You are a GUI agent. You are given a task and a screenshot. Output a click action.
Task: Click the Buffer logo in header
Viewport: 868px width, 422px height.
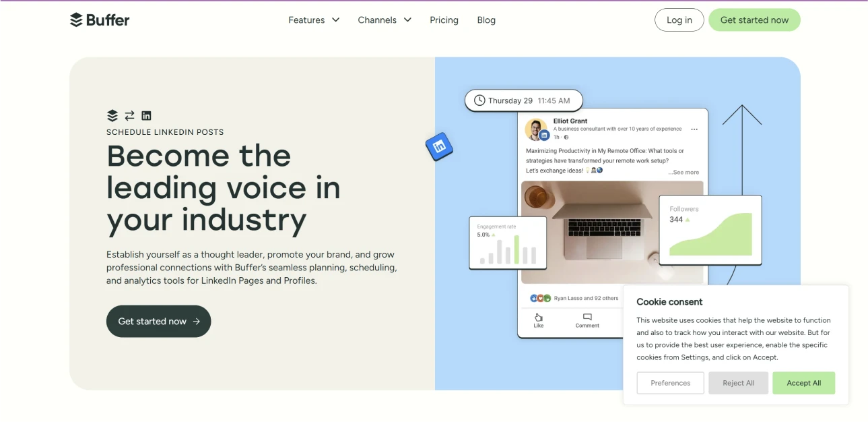pos(100,20)
